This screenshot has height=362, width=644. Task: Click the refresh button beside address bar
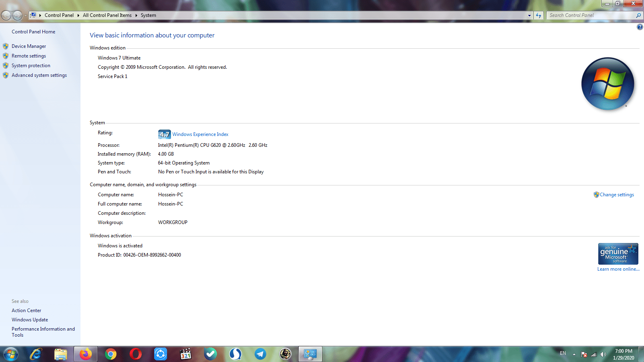pos(539,15)
